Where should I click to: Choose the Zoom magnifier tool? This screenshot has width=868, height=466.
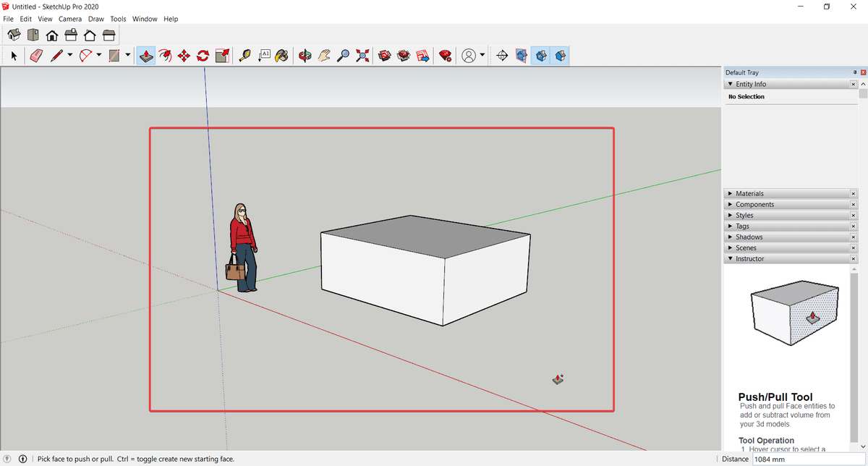(344, 56)
